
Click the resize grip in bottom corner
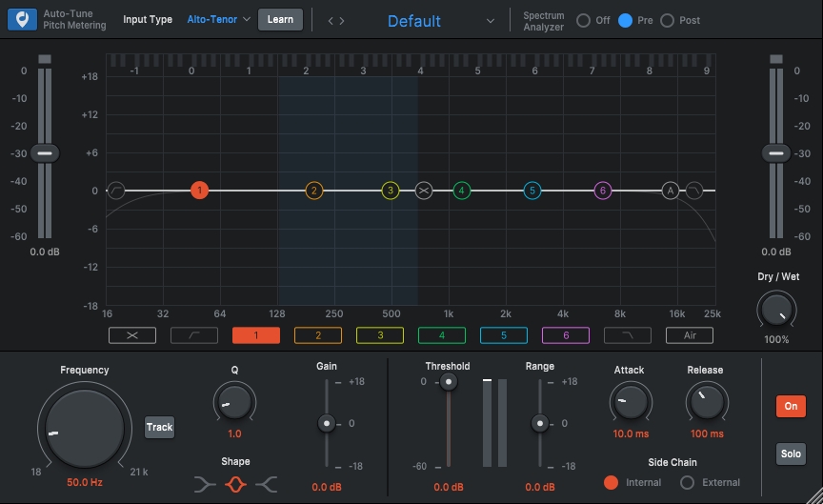pos(815,496)
